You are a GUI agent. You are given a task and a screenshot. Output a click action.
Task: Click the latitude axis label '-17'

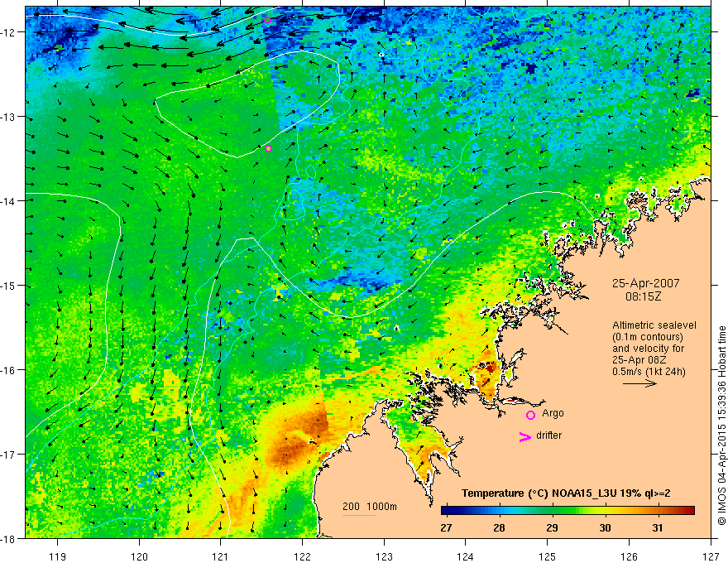pyautogui.click(x=8, y=455)
